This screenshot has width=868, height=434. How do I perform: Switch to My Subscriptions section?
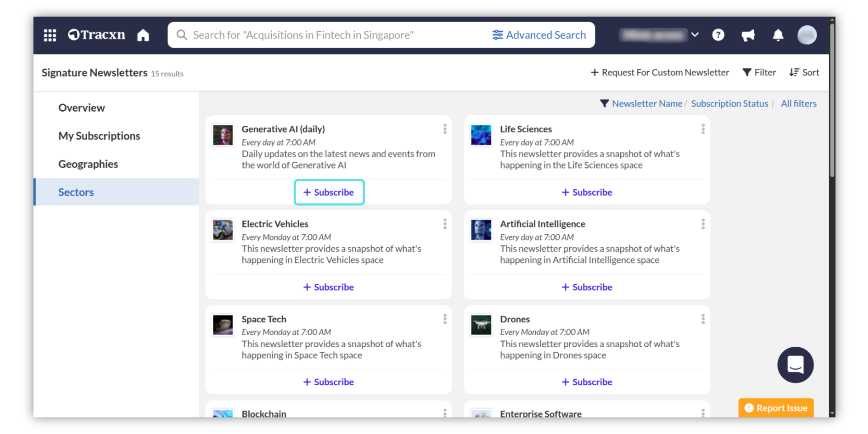[x=99, y=136]
